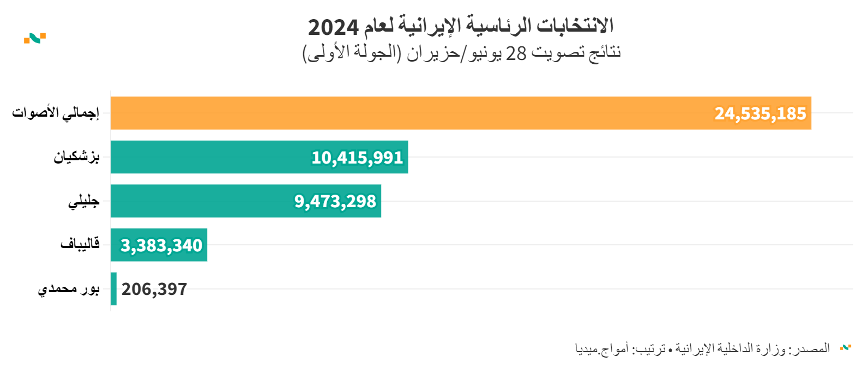
Task: Click the 206,397 value label
Action: [x=154, y=289]
